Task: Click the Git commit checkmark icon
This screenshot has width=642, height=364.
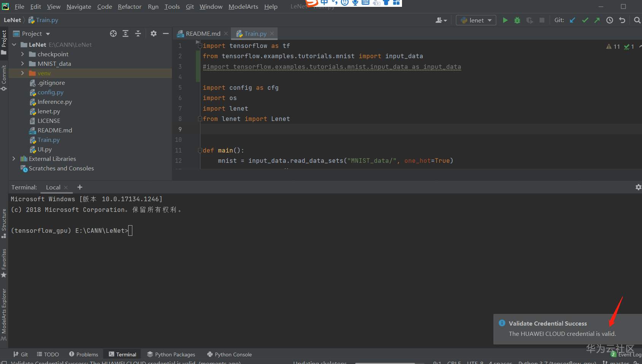Action: [x=585, y=20]
